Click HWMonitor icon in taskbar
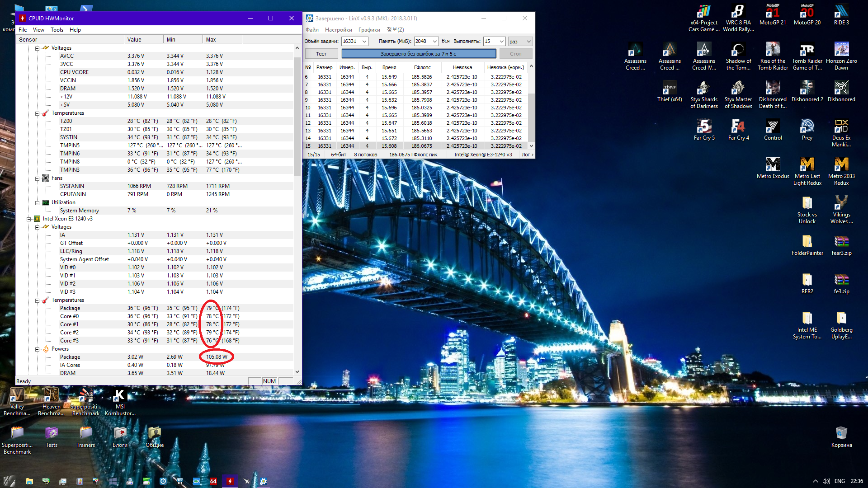Image resolution: width=868 pixels, height=488 pixels. (230, 481)
